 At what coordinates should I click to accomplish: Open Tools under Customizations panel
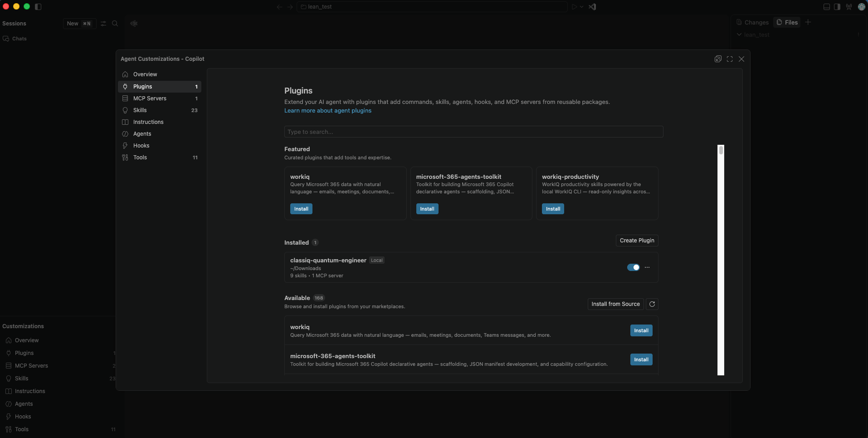(x=58, y=429)
